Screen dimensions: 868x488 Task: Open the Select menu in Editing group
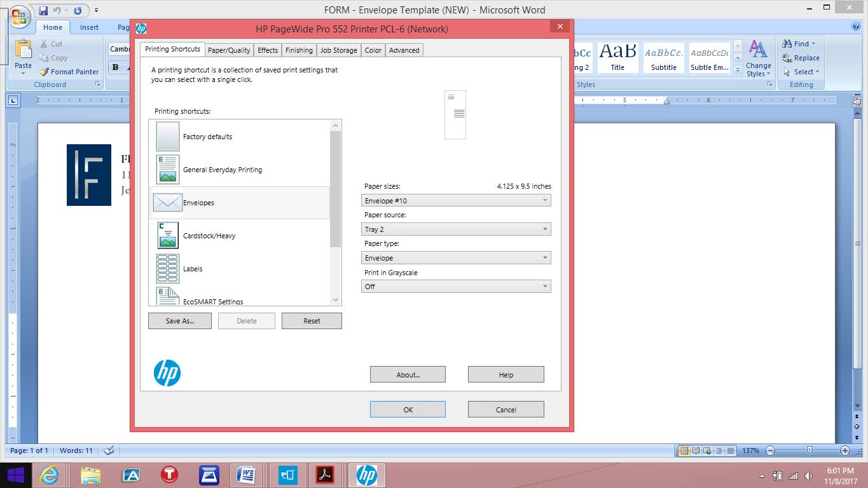coord(801,72)
